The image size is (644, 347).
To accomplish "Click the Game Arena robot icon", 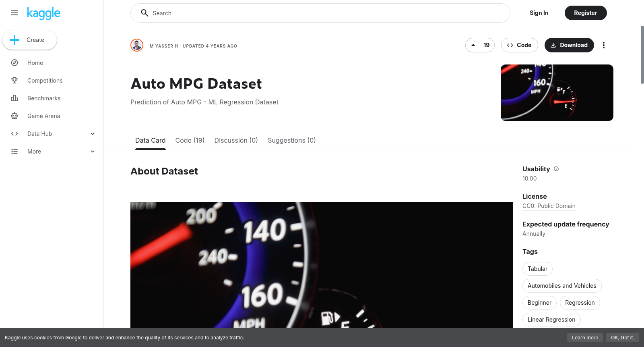I will (x=14, y=116).
